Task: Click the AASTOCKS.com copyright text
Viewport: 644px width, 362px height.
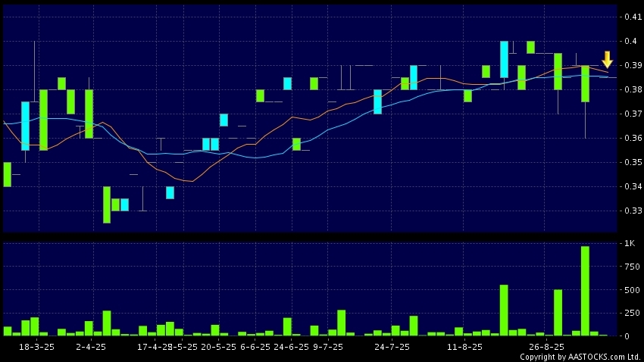Action: [580, 357]
